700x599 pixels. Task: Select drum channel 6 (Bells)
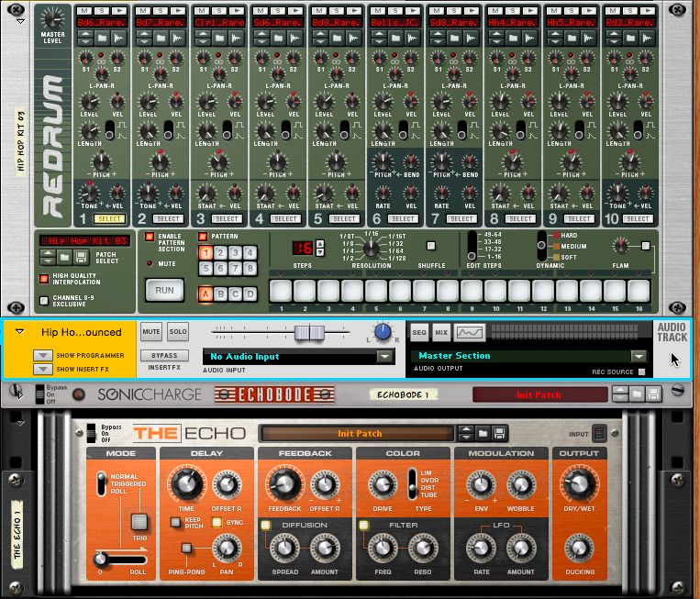tap(403, 218)
